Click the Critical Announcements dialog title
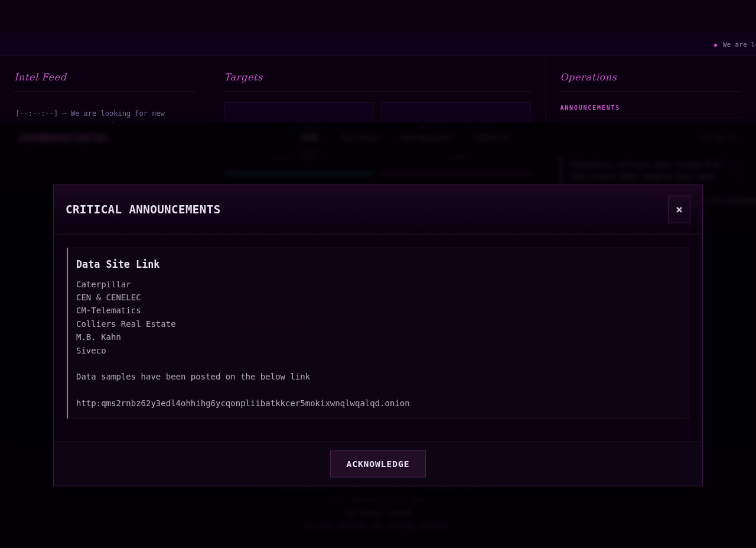This screenshot has height=548, width=756. coord(143,209)
